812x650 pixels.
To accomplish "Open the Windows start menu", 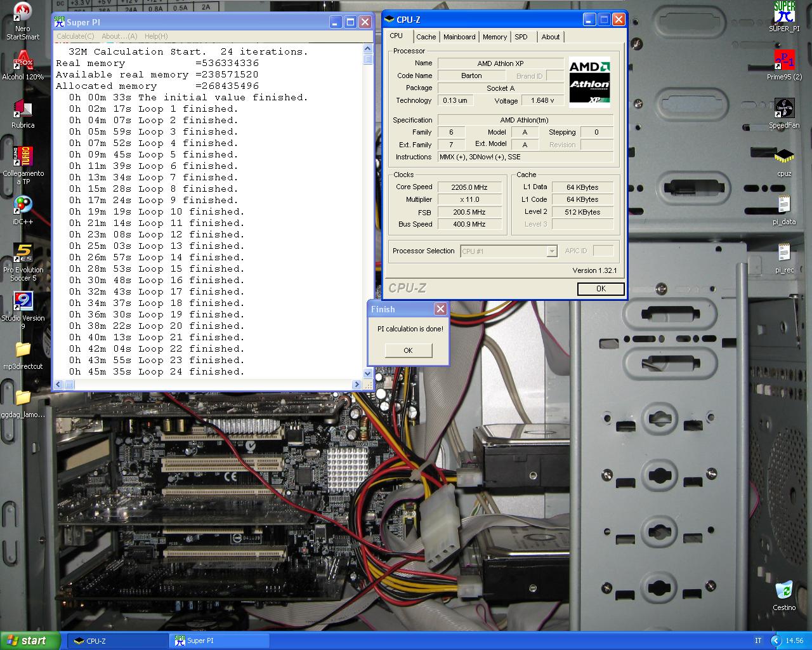I will (30, 640).
